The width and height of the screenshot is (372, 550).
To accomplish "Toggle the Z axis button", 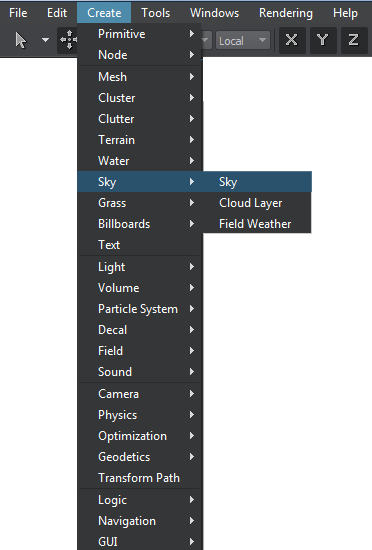I will (353, 40).
